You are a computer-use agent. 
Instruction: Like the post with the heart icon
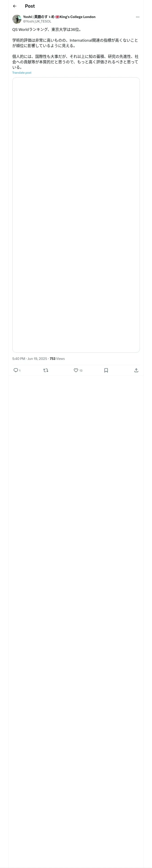[76, 370]
